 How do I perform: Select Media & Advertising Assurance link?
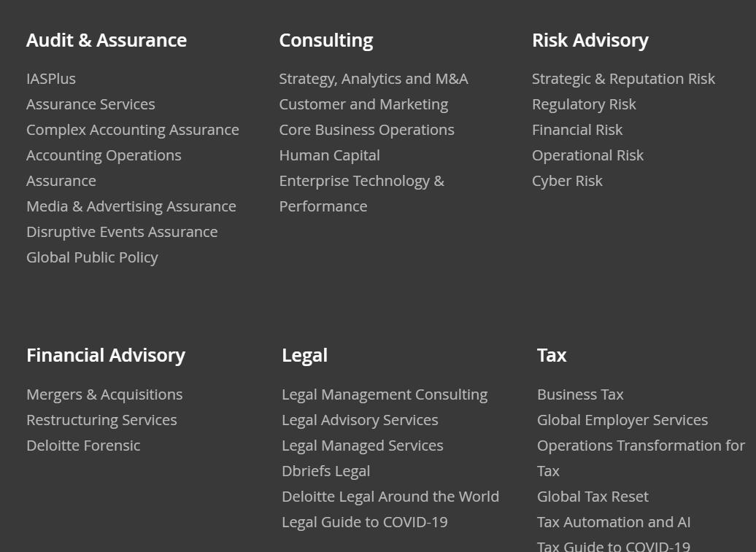131,206
